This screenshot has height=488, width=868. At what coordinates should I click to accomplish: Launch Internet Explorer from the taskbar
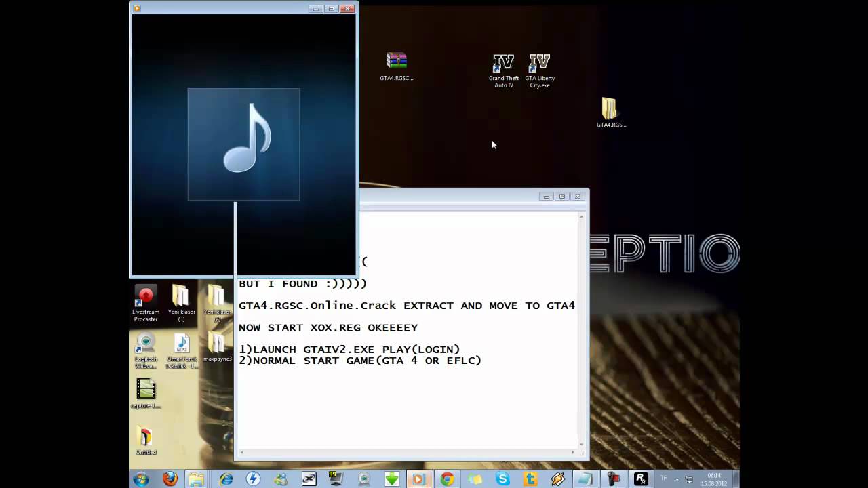[x=226, y=479]
